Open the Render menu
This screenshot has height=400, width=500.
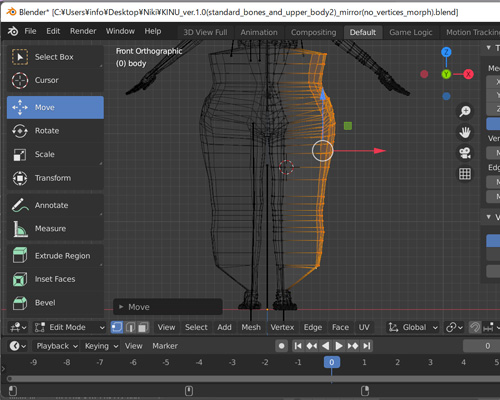click(83, 31)
